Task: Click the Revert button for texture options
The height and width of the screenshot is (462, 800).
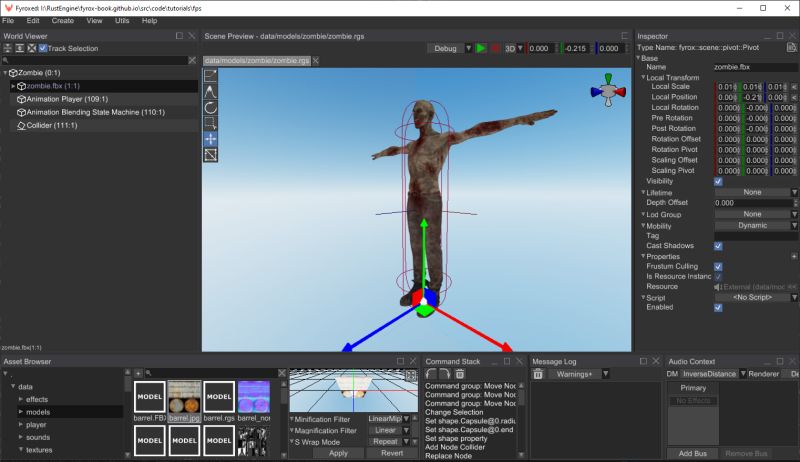Action: click(x=392, y=453)
